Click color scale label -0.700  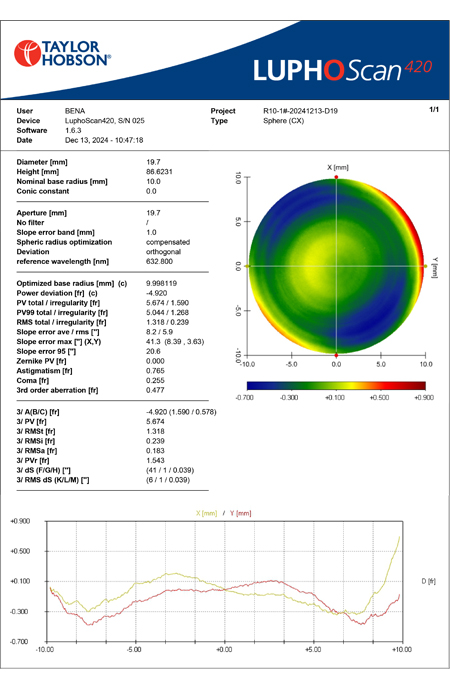(244, 398)
